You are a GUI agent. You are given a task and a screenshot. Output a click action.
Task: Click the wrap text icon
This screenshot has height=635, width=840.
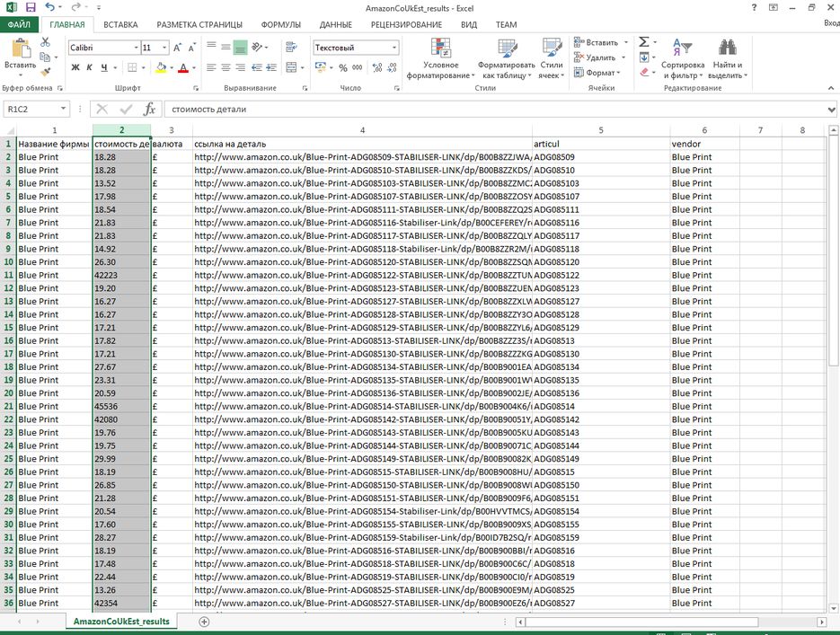[x=291, y=47]
